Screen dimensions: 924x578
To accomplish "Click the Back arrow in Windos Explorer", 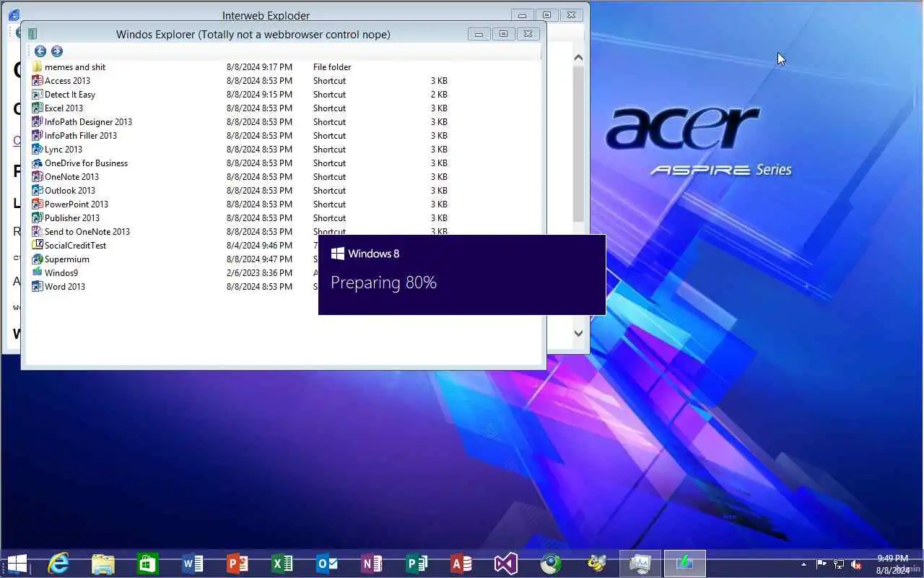I will pos(40,51).
